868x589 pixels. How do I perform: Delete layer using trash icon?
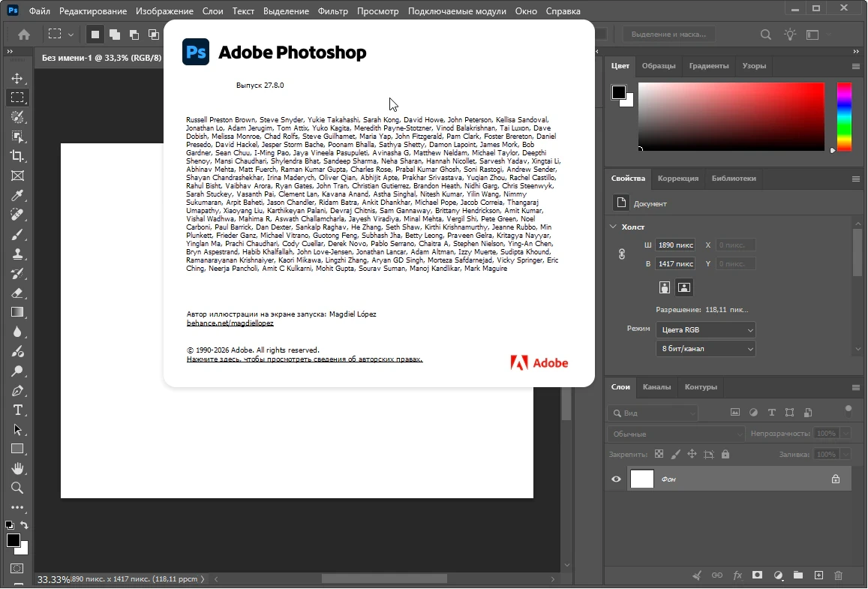[838, 575]
